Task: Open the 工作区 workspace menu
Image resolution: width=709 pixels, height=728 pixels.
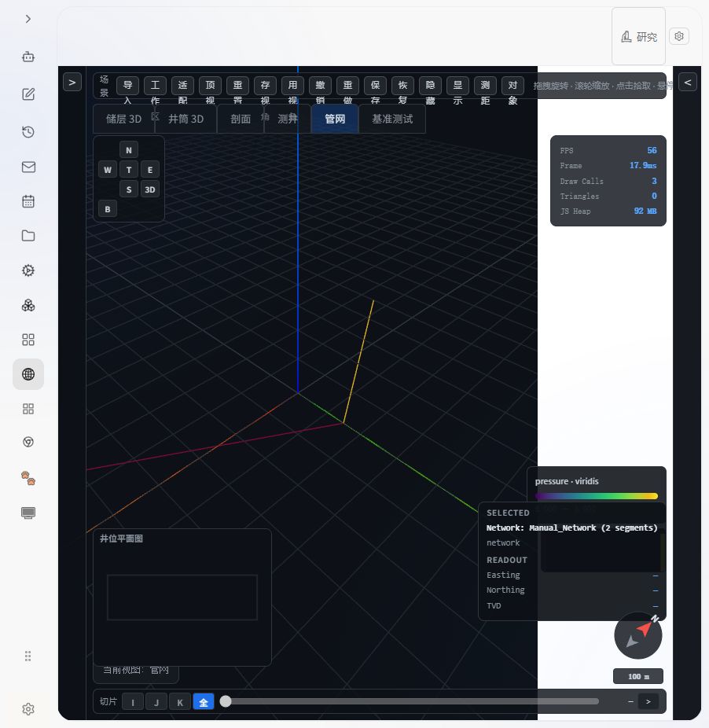Action: point(155,86)
